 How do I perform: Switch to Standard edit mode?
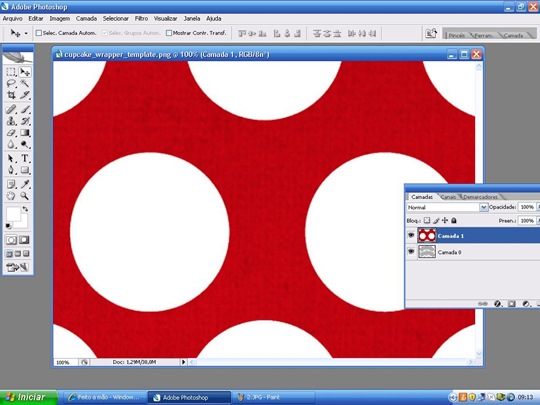11,240
